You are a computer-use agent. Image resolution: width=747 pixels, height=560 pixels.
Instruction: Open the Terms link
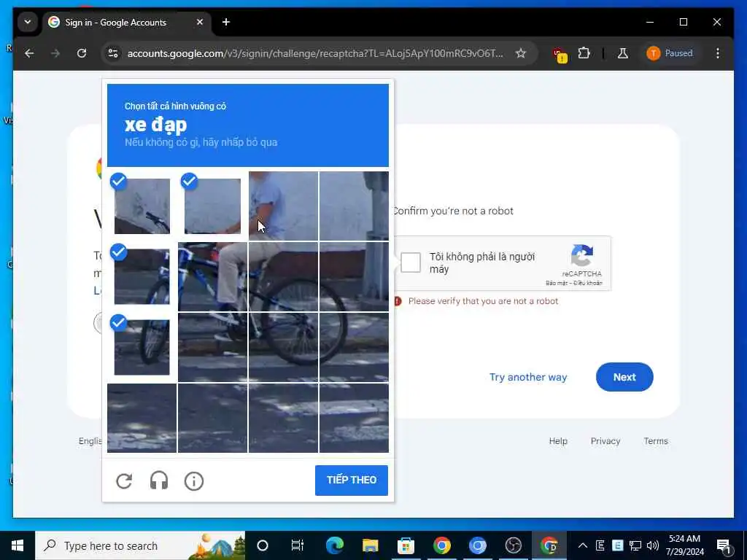656,441
